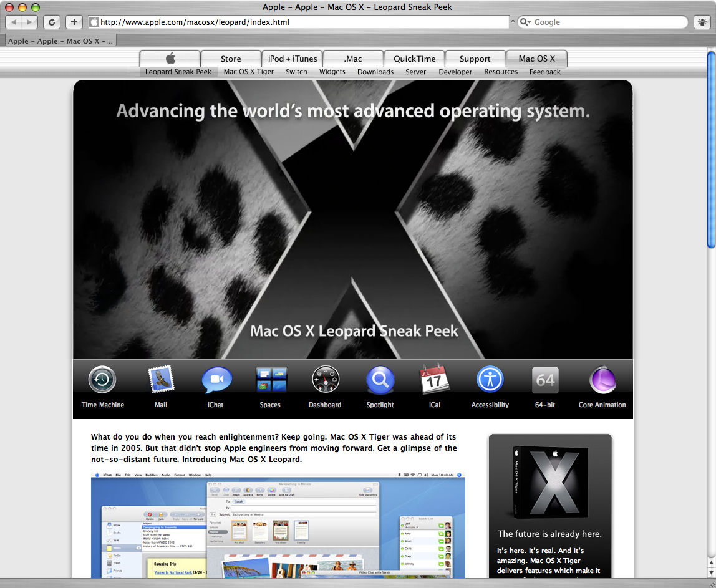Select the browser tab 'Apple – Apple – Mac OS X'

pyautogui.click(x=60, y=41)
